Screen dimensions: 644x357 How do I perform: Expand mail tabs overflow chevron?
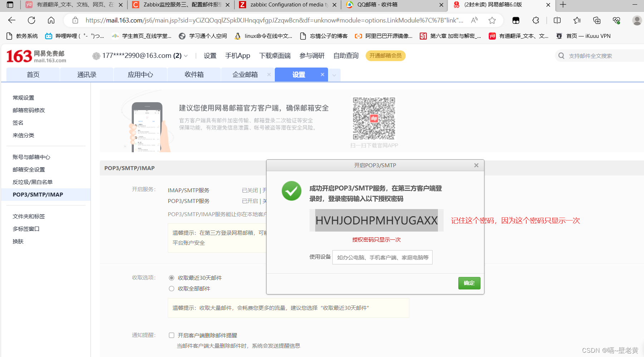point(334,75)
